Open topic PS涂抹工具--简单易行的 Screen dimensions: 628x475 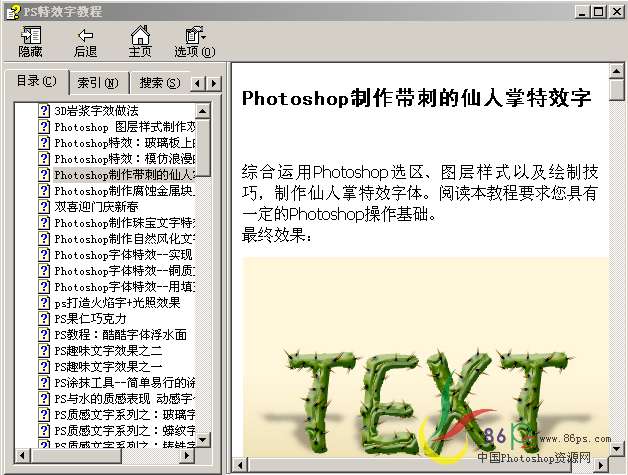click(x=125, y=383)
